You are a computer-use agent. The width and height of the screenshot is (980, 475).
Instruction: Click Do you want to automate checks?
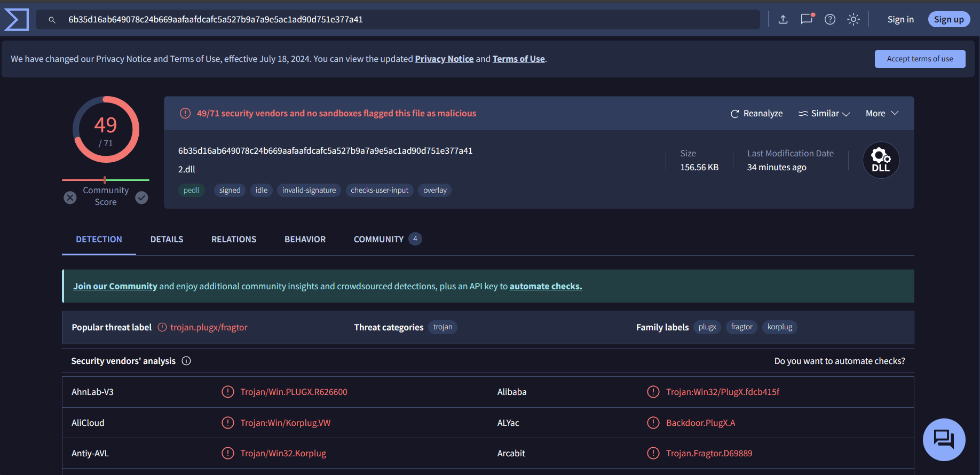[x=840, y=361]
